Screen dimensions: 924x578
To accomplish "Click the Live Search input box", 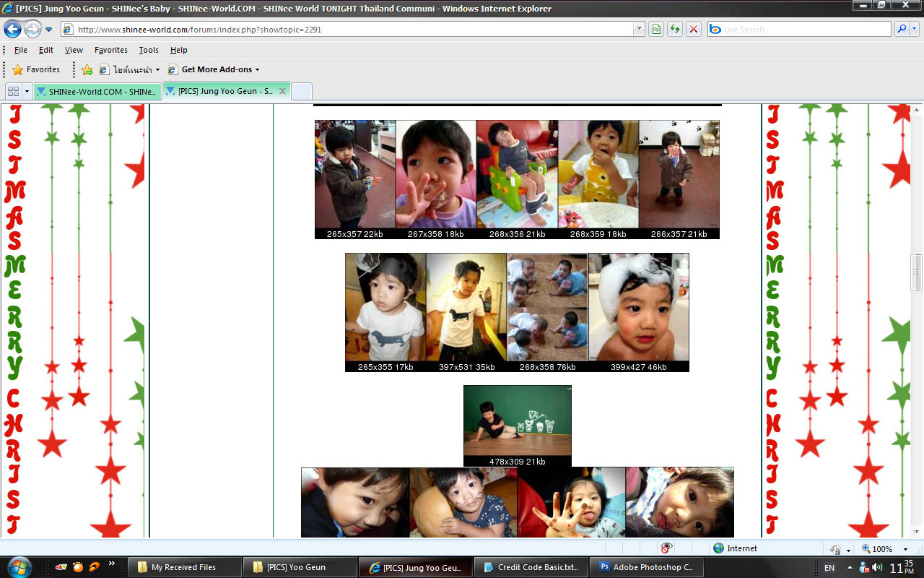I will (x=800, y=30).
